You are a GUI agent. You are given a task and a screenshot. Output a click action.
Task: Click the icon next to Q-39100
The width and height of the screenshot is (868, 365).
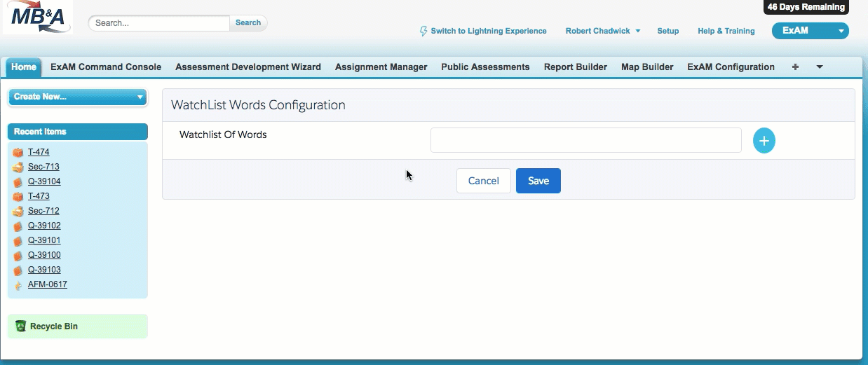click(x=18, y=255)
